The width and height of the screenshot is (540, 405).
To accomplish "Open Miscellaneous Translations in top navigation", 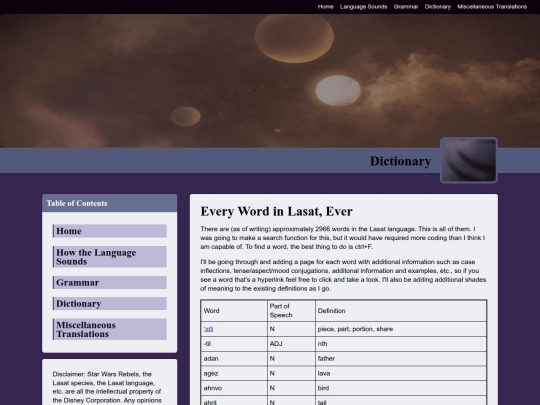I will 492,7.
